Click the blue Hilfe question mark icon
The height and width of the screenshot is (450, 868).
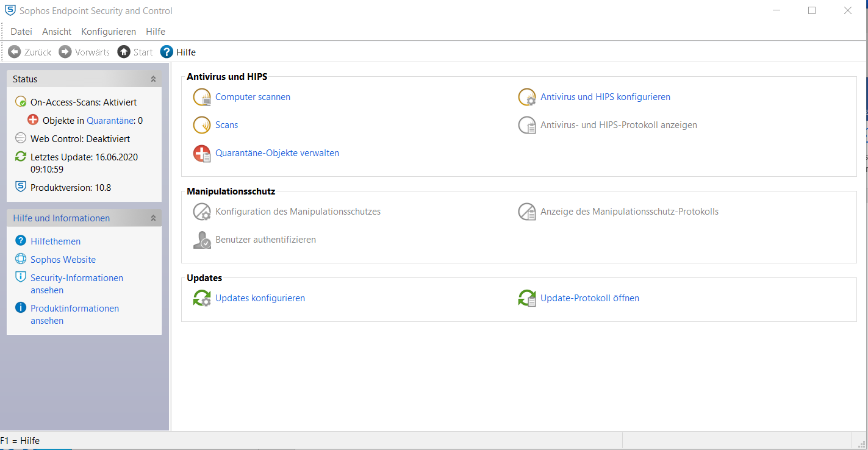coord(167,52)
